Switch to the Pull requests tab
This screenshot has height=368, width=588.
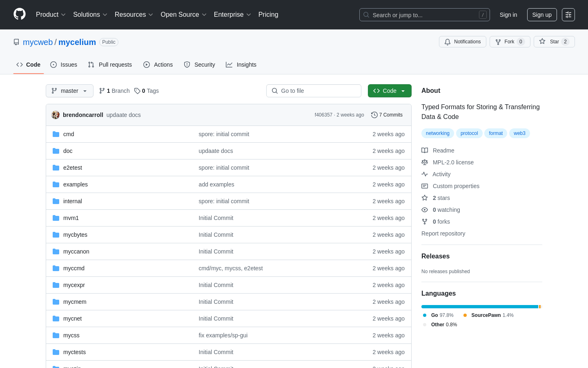[x=110, y=65]
